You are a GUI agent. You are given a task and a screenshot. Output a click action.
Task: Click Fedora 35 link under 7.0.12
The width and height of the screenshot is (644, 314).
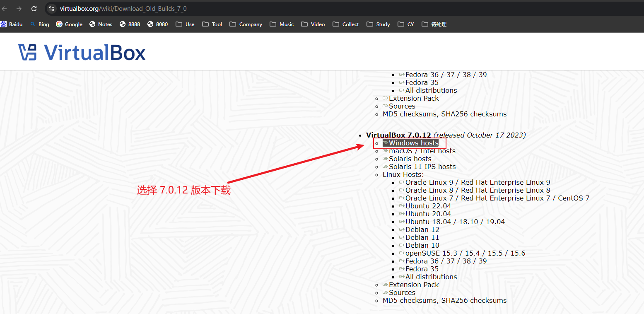point(419,269)
